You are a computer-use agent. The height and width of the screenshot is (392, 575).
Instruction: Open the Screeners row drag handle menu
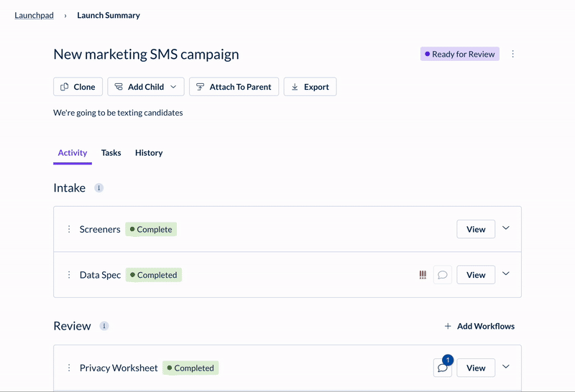point(69,229)
